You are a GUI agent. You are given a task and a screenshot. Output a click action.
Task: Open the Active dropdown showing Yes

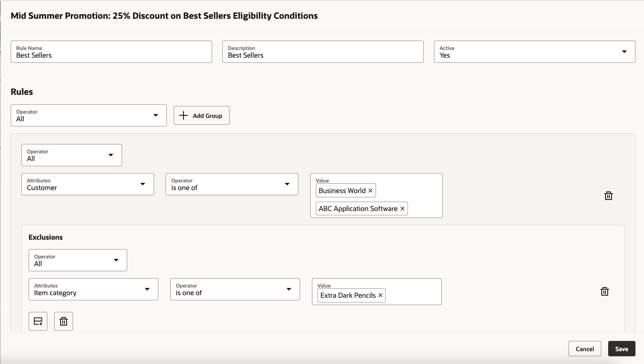pyautogui.click(x=534, y=52)
